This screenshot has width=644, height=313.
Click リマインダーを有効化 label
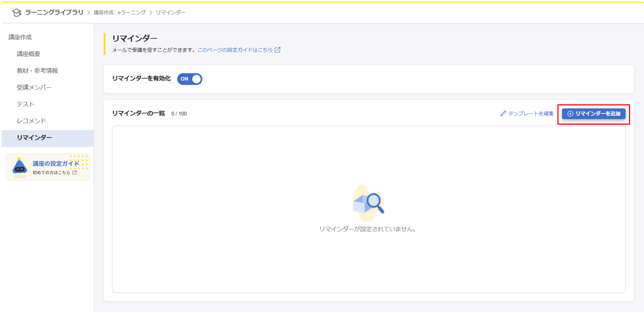click(141, 79)
